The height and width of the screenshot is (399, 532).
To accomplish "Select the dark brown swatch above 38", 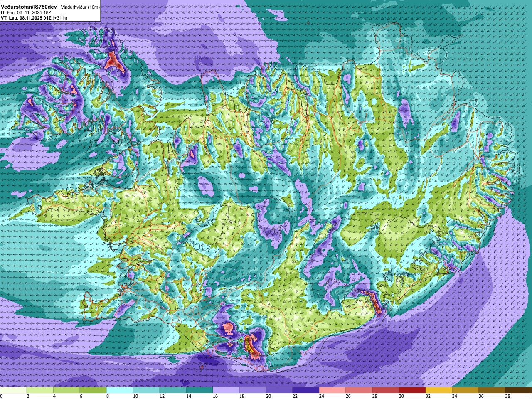I will (x=519, y=390).
